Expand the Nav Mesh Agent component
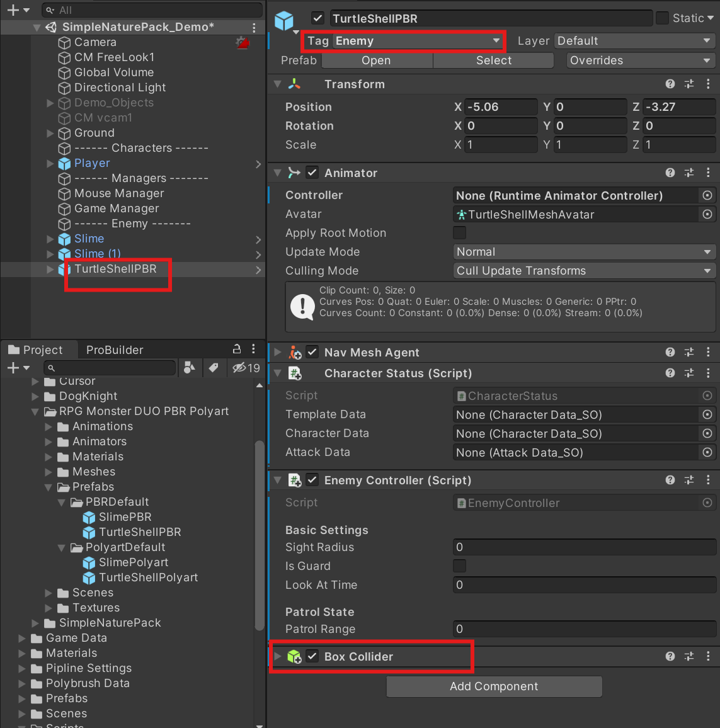This screenshot has width=720, height=728. point(278,353)
